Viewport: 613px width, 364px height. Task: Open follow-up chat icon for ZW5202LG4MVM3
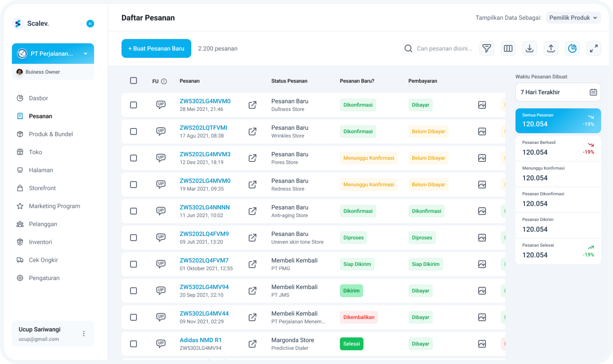point(161,158)
